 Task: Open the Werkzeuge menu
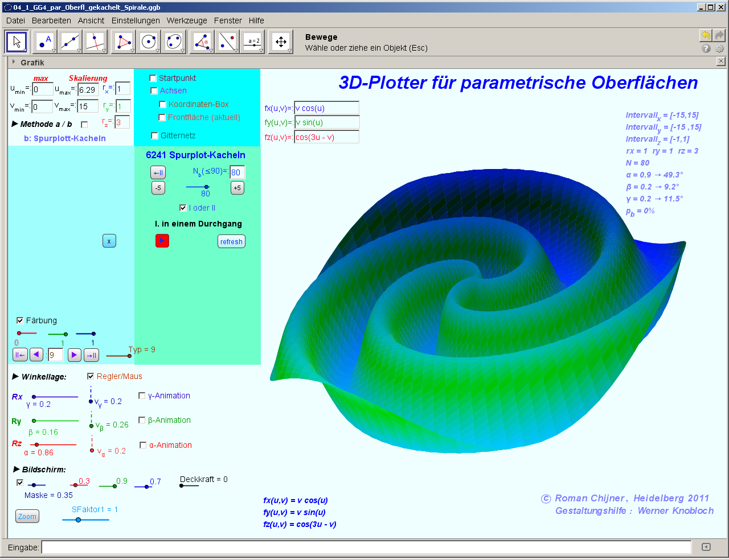point(187,20)
